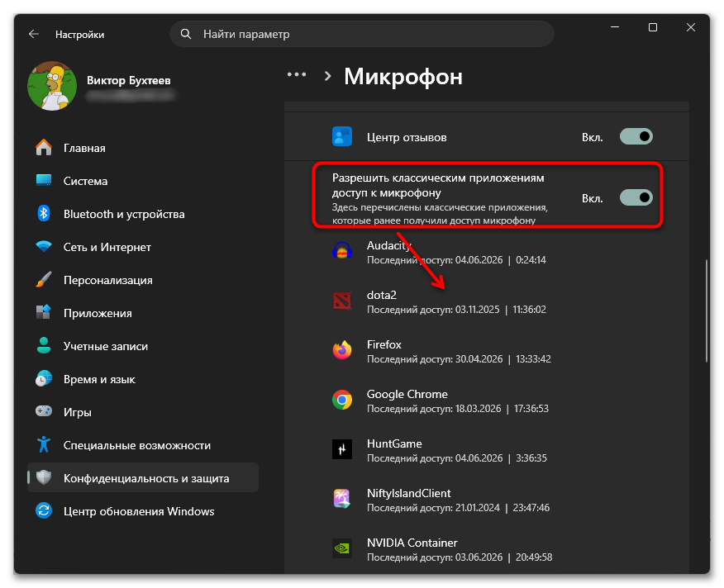Select the 'Центр отзывов' label
The height and width of the screenshot is (588, 724).
pyautogui.click(x=407, y=138)
